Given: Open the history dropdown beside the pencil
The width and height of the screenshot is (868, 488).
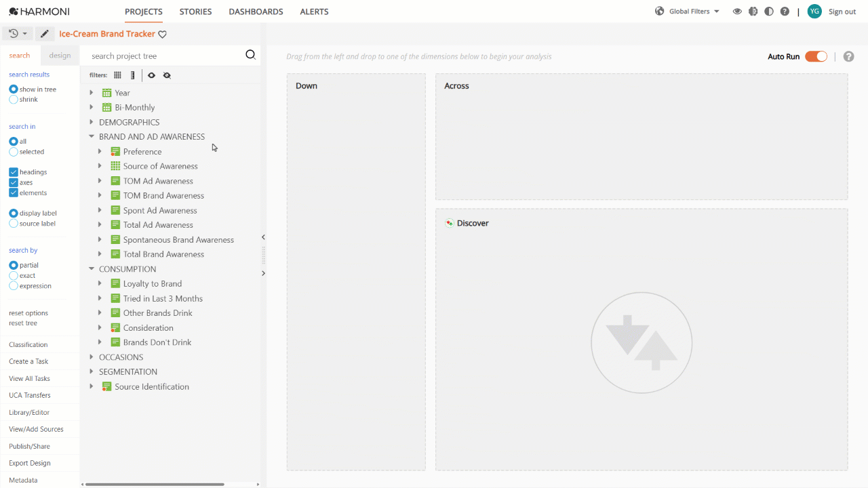Looking at the screenshot, I should [18, 34].
